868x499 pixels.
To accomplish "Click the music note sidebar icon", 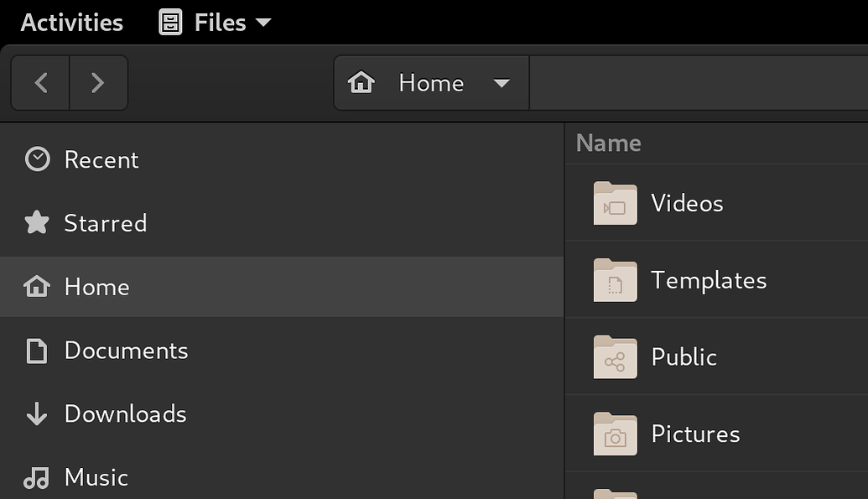I will tap(37, 477).
